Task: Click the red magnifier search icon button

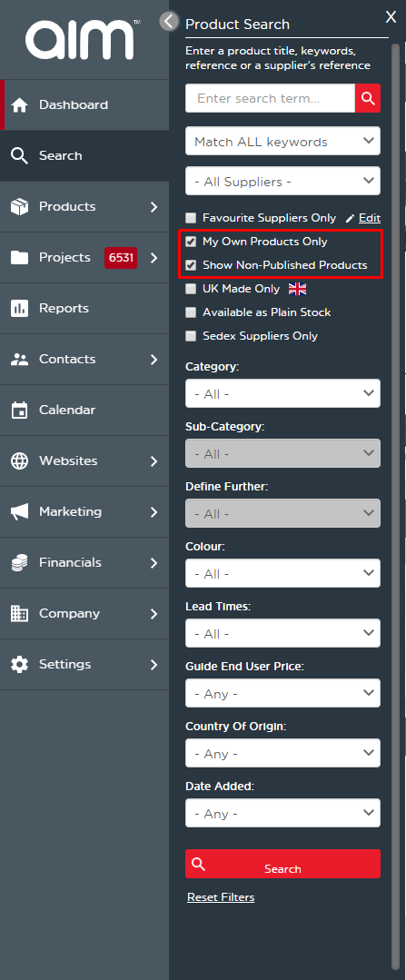Action: (x=367, y=98)
